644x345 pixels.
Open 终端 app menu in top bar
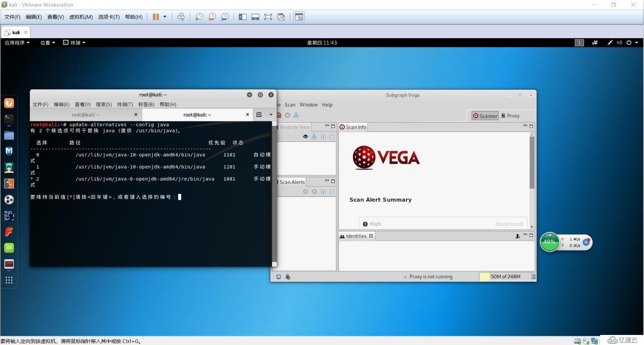point(74,43)
